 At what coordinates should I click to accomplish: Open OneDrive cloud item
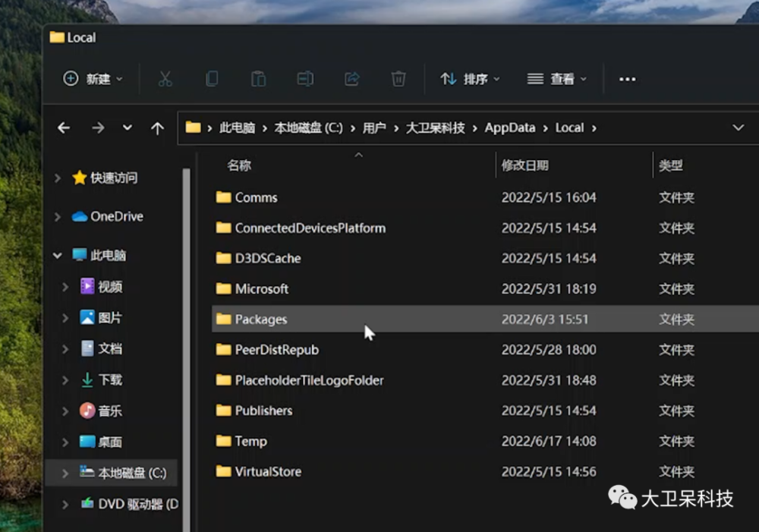pos(108,216)
